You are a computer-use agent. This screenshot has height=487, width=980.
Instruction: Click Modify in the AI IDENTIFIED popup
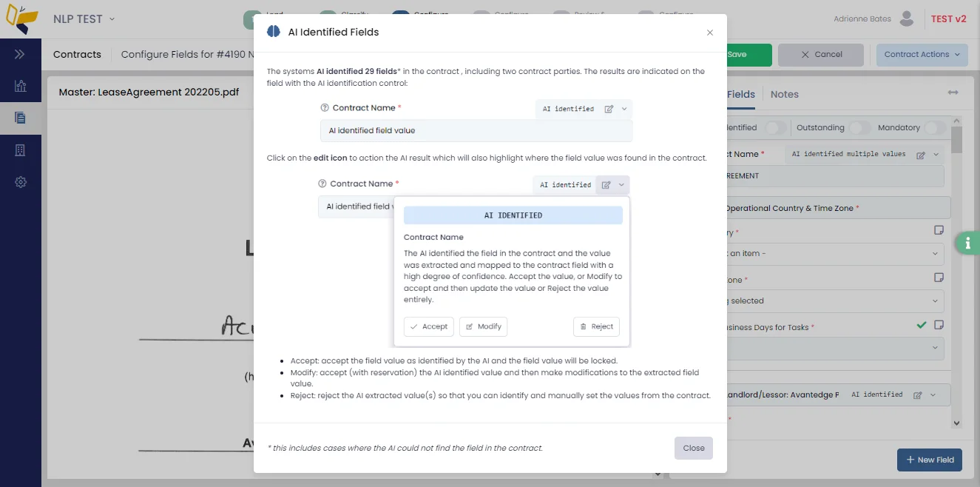point(484,326)
